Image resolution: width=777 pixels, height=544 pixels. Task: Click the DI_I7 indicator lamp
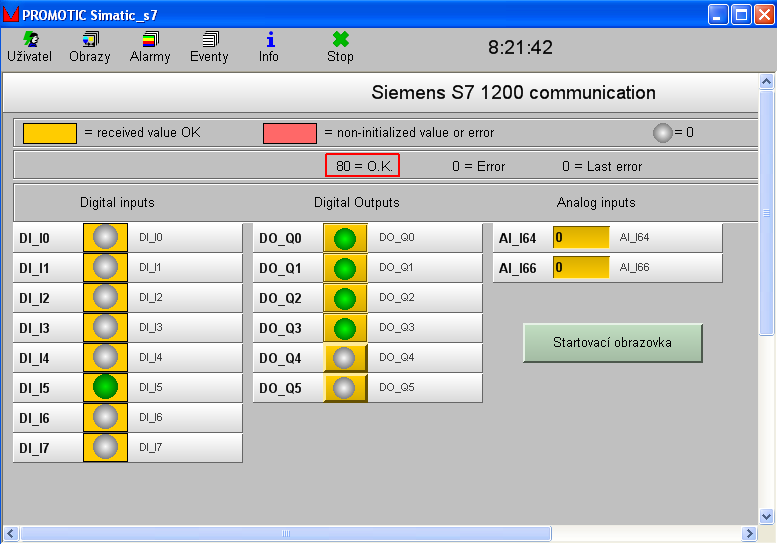[105, 447]
